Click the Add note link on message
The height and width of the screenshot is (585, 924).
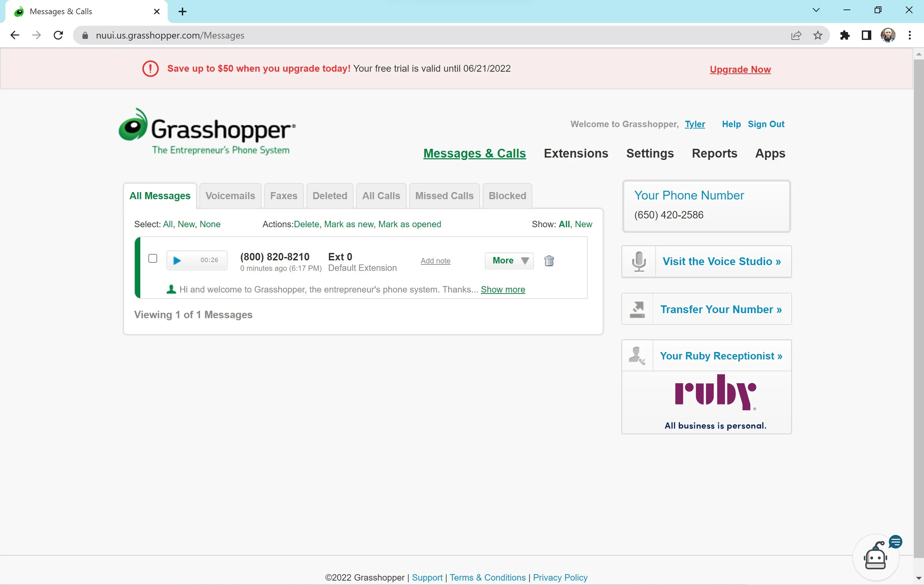436,261
